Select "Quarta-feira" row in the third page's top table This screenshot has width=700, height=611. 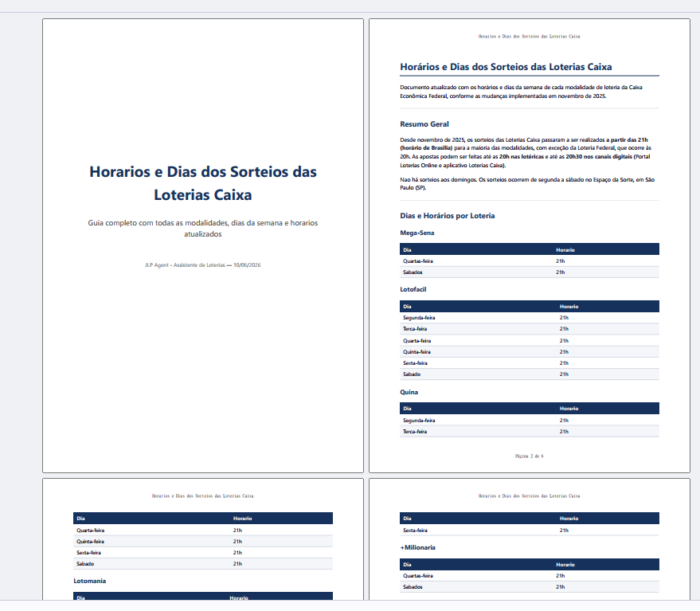[x=203, y=531]
